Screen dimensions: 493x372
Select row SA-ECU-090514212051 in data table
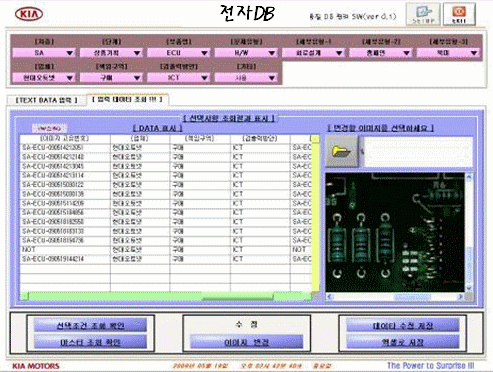point(165,148)
